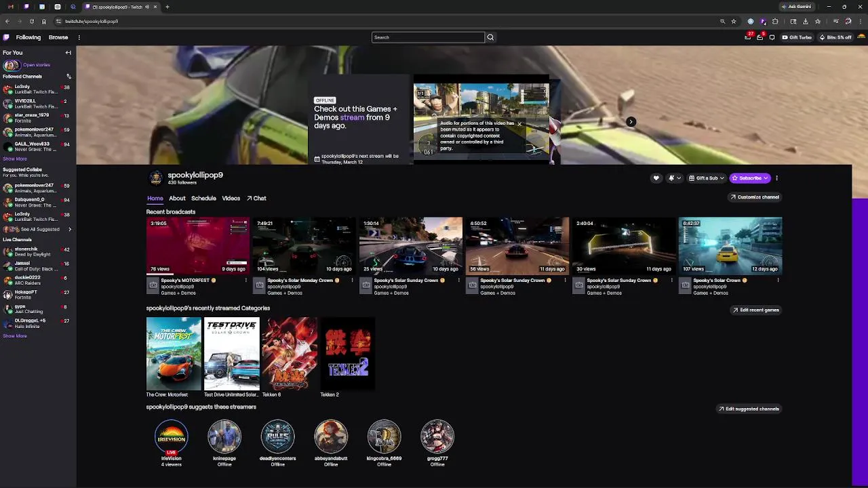Open deadlyencenters streamer avatar
868x488 pixels.
coord(277,436)
